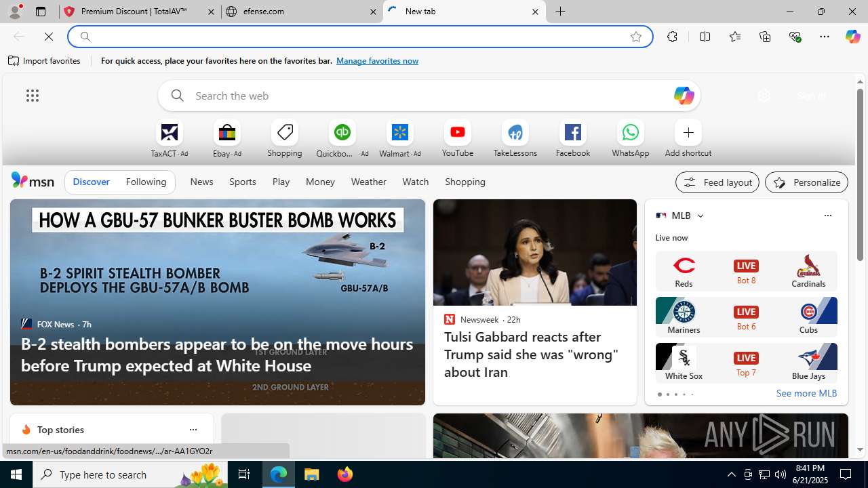Viewport: 868px width, 488px height.
Task: Launch Firefox from the taskbar
Action: [x=345, y=474]
